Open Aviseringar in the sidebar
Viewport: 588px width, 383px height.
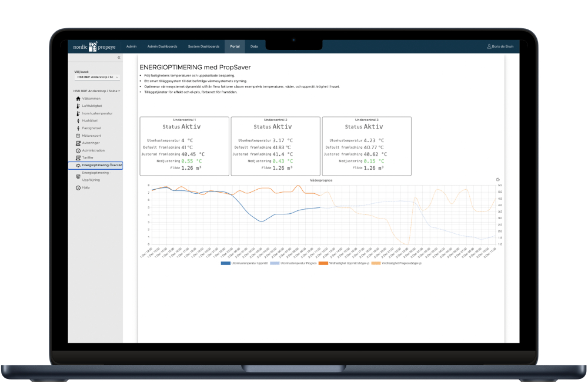tap(91, 143)
